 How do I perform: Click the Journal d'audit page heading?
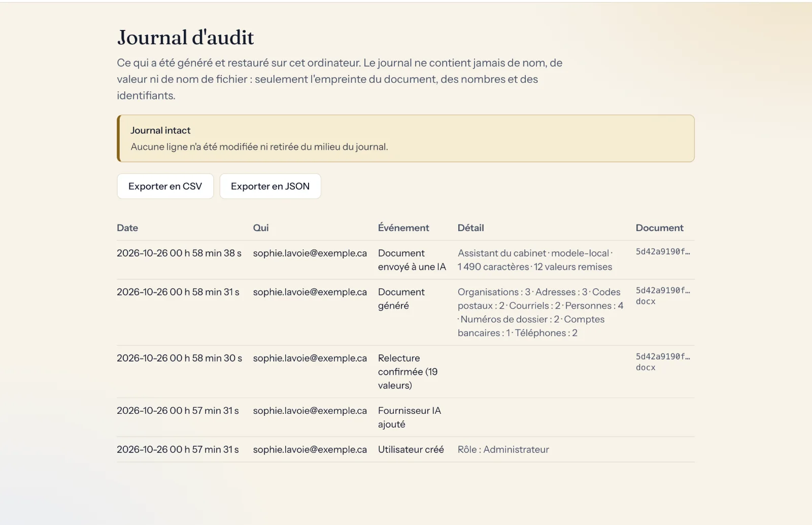pyautogui.click(x=186, y=38)
